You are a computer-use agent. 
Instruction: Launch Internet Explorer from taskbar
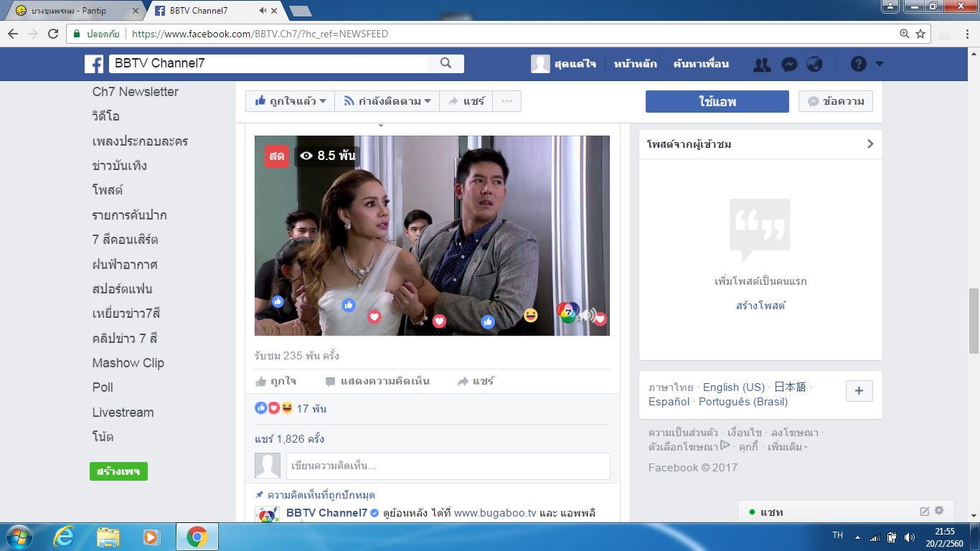(64, 537)
